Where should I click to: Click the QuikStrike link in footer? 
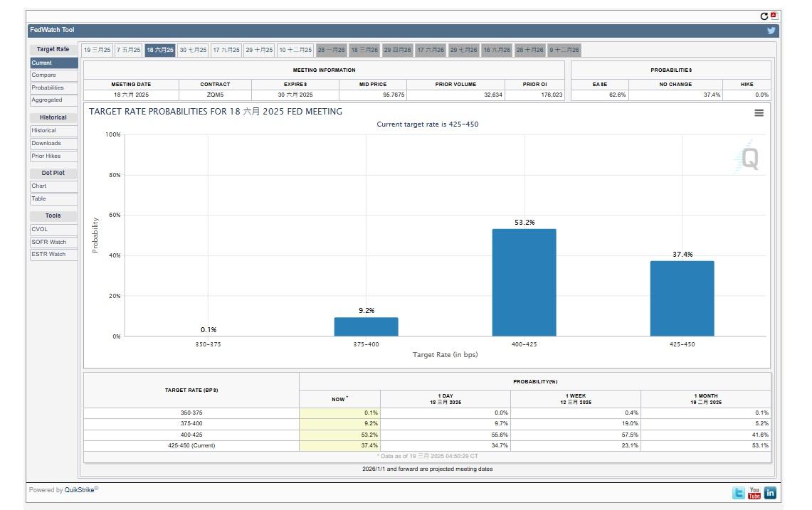[79, 489]
